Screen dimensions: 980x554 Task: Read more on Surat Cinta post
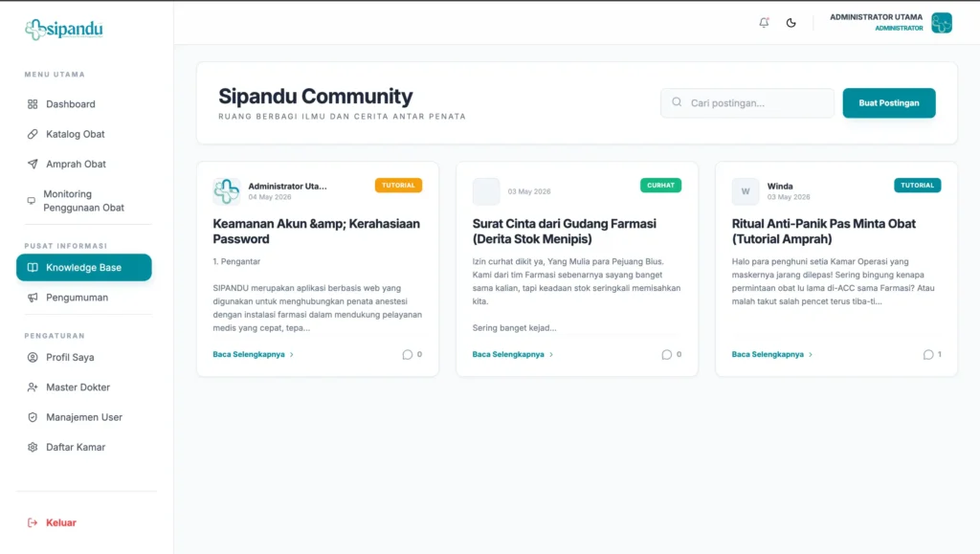(513, 354)
